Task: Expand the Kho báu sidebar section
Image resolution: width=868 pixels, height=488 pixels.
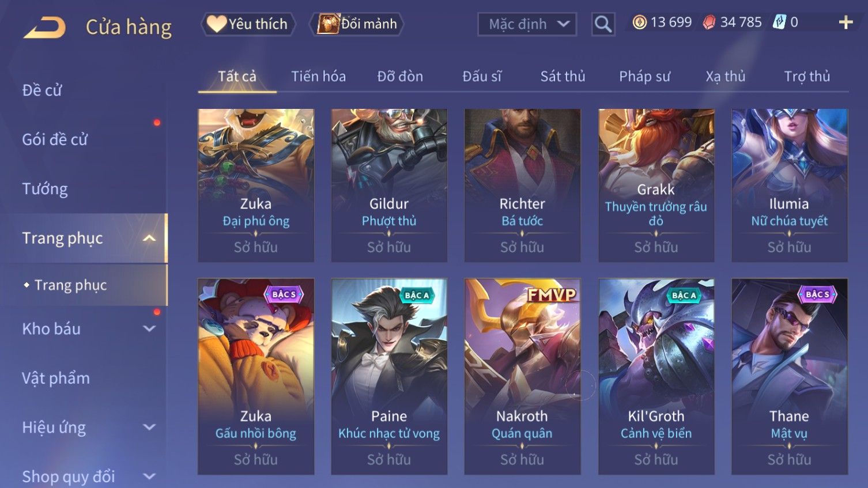Action: (x=149, y=328)
